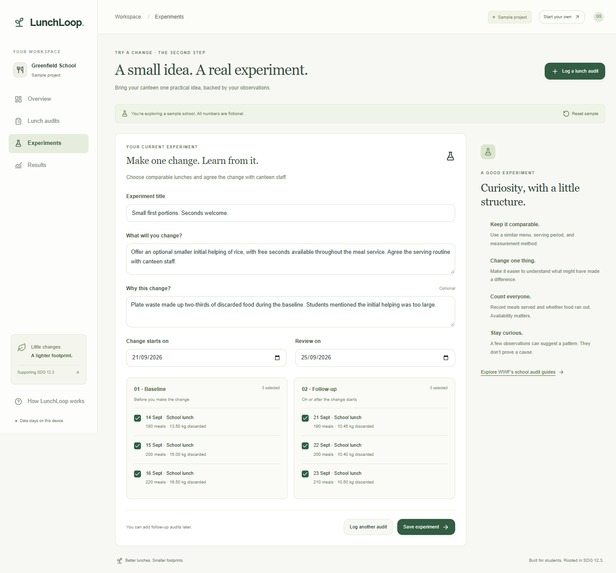The width and height of the screenshot is (616, 573).
Task: Select Experiments in the sidebar
Action: point(49,143)
